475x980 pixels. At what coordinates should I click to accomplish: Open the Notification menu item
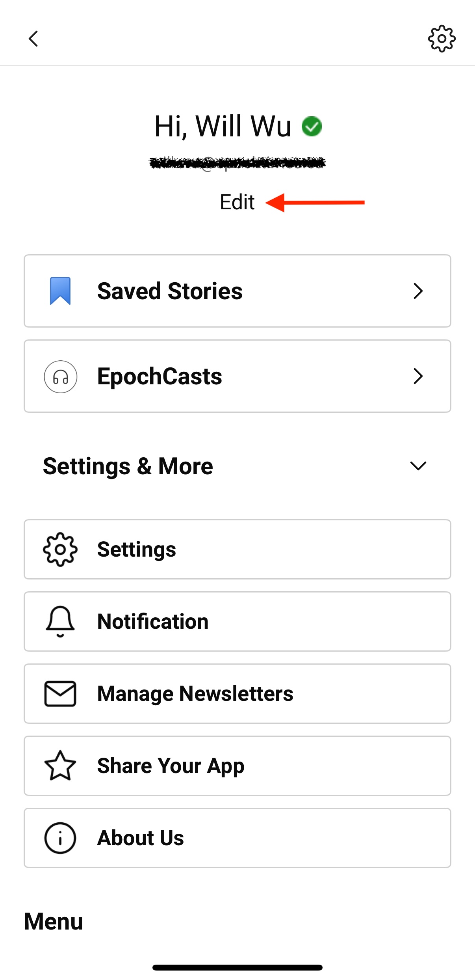coord(237,621)
